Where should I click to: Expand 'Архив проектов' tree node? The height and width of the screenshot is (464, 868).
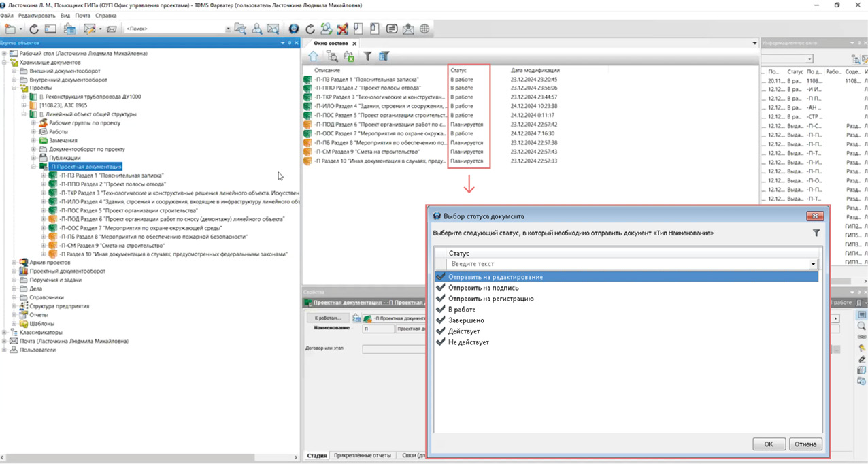(x=14, y=262)
